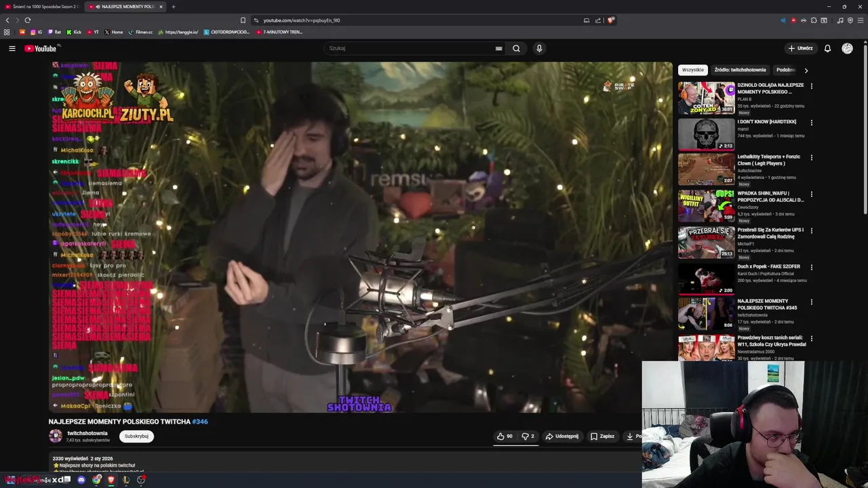The image size is (868, 488).
Task: Click the Udostępnij share button
Action: [562, 436]
